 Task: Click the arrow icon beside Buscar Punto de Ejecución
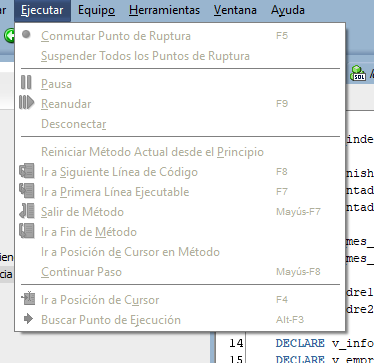29,319
